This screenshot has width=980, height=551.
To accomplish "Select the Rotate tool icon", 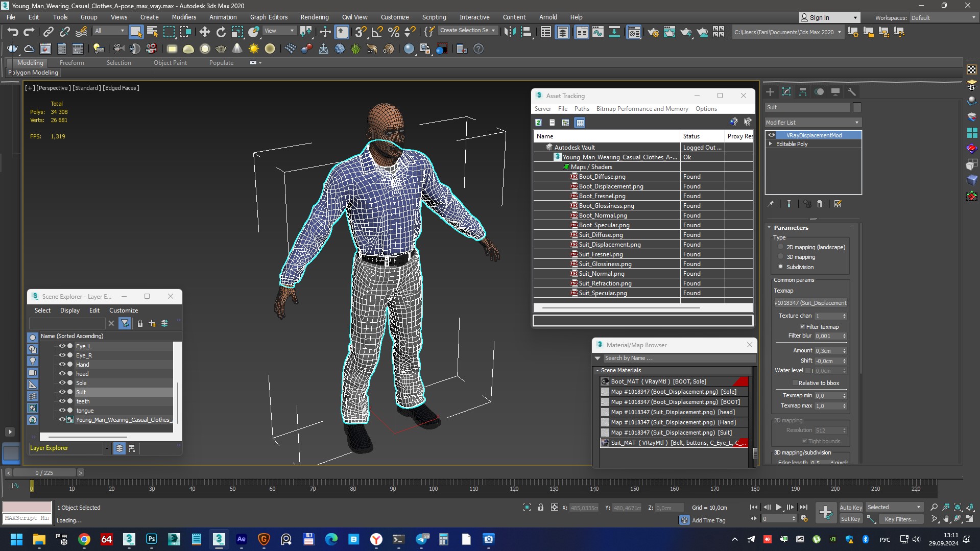I will [221, 32].
